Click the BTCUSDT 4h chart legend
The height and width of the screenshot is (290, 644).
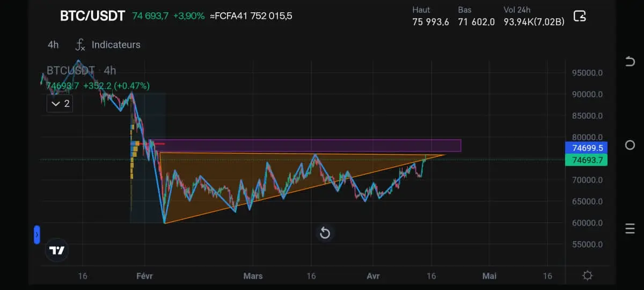click(x=81, y=70)
